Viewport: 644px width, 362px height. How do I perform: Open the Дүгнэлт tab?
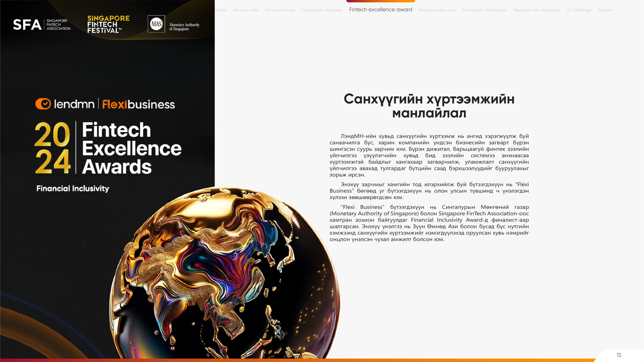pos(605,10)
